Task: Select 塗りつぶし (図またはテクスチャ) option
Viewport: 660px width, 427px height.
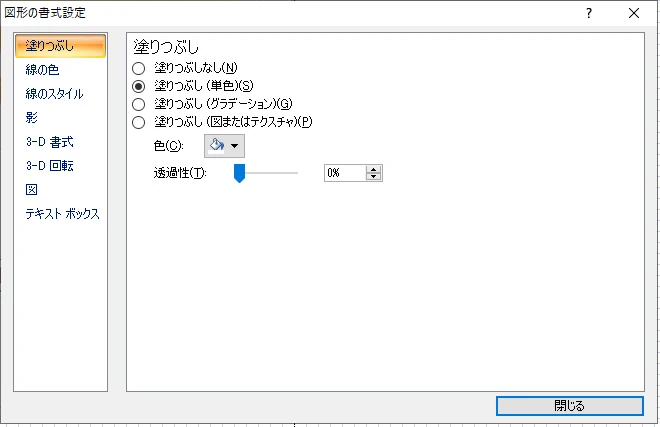Action: (x=139, y=122)
